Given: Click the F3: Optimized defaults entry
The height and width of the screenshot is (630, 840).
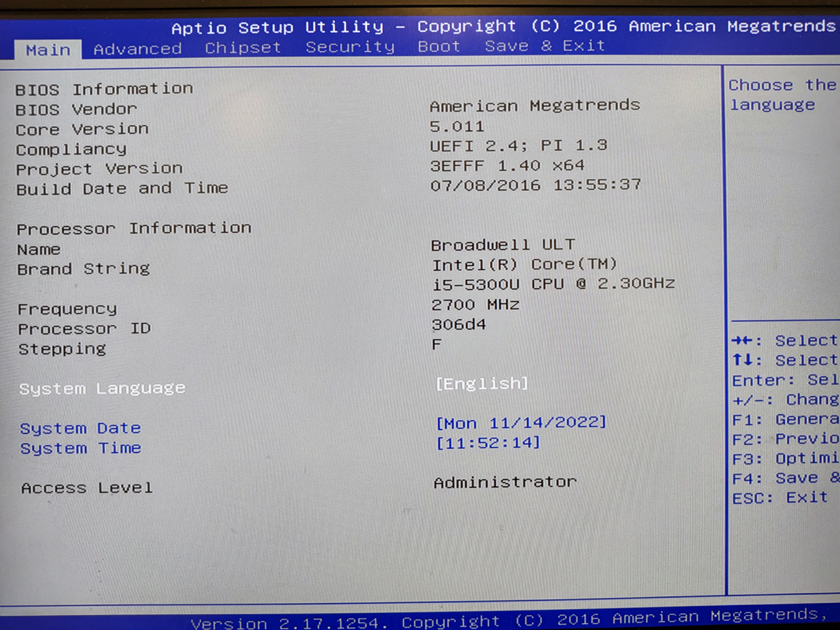Looking at the screenshot, I should [x=784, y=459].
